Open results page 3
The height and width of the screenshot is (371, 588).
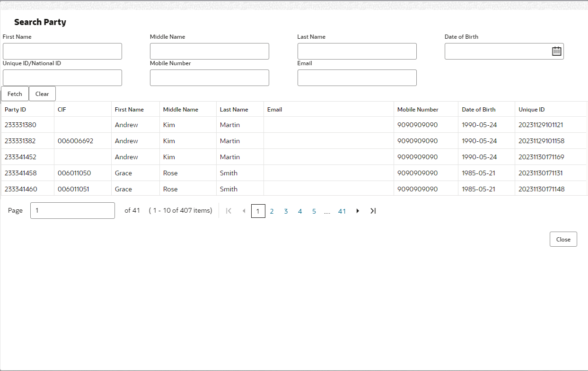tap(286, 211)
